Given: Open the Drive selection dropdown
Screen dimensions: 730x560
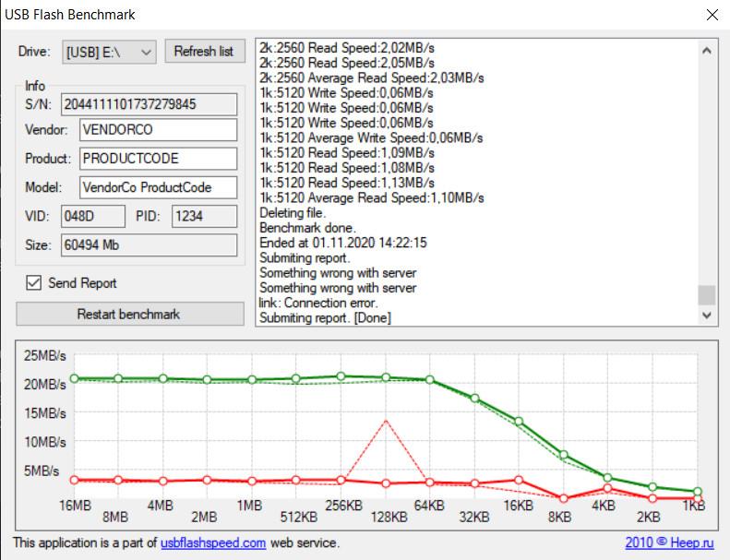Looking at the screenshot, I should pos(109,52).
